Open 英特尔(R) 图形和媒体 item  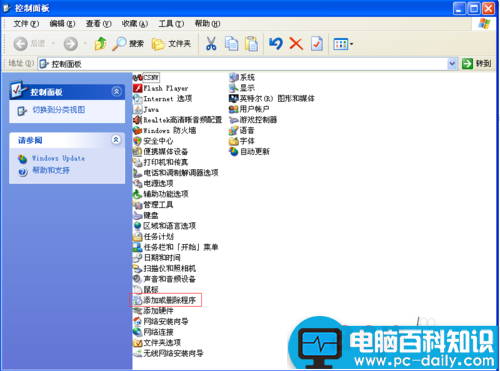click(272, 99)
